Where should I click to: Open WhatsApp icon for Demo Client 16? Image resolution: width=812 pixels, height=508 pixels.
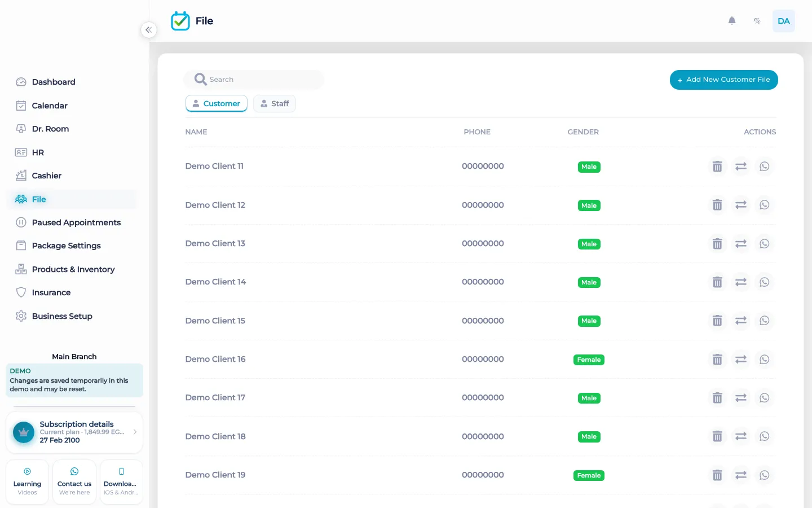(x=765, y=360)
